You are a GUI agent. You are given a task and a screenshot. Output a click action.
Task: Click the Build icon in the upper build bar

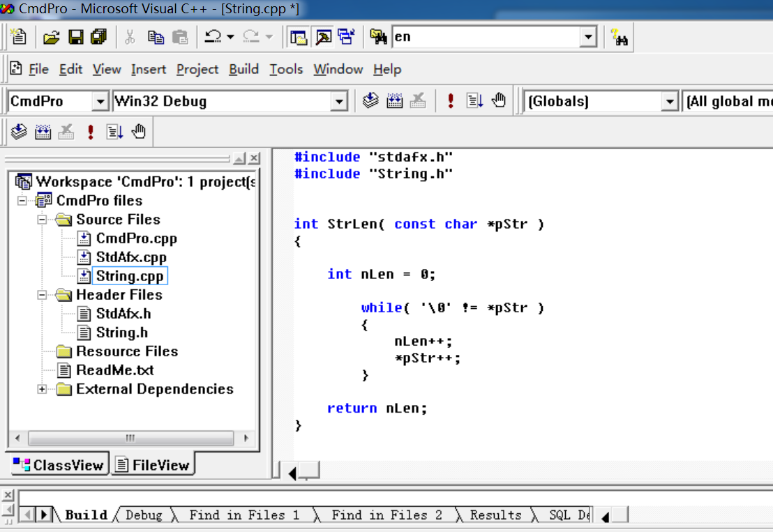point(394,101)
